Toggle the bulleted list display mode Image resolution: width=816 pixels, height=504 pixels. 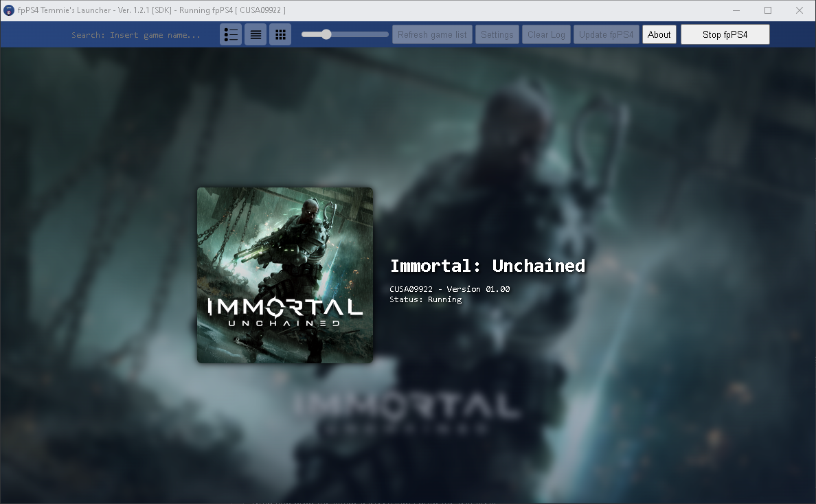(x=231, y=34)
